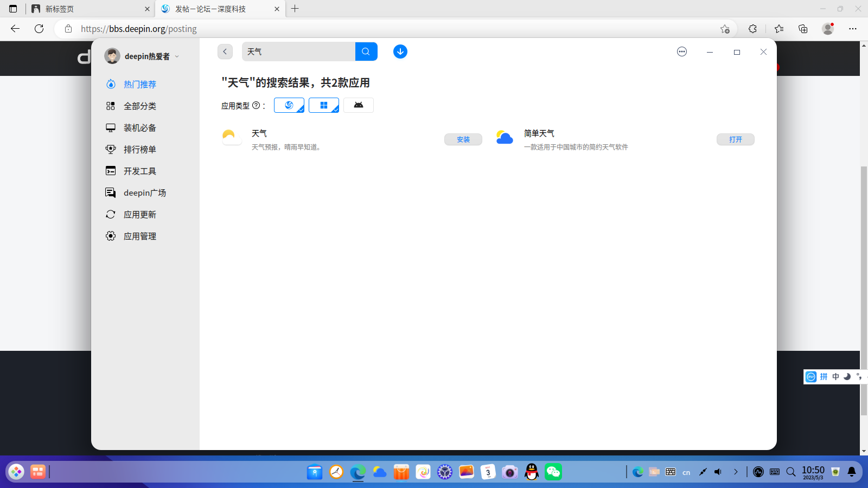The image size is (868, 488).
Task: Open the 热门推荐 section in sidebar
Action: point(139,84)
